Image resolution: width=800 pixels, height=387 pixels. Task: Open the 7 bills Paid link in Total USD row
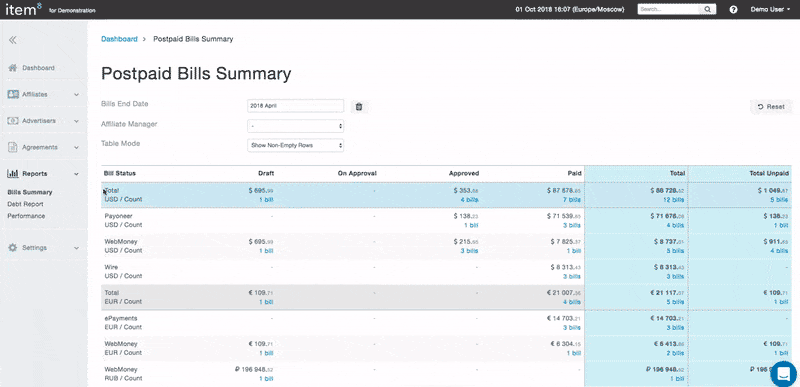pyautogui.click(x=571, y=200)
